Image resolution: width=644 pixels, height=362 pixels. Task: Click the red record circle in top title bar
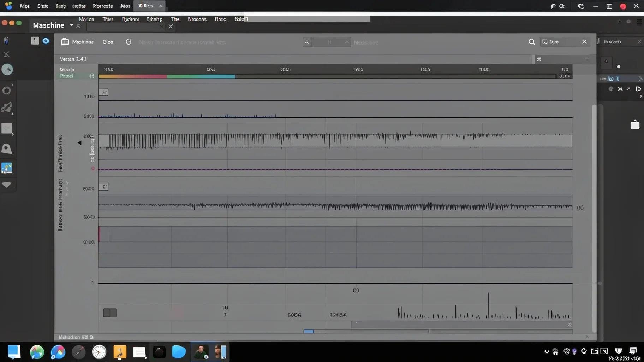pos(623,6)
